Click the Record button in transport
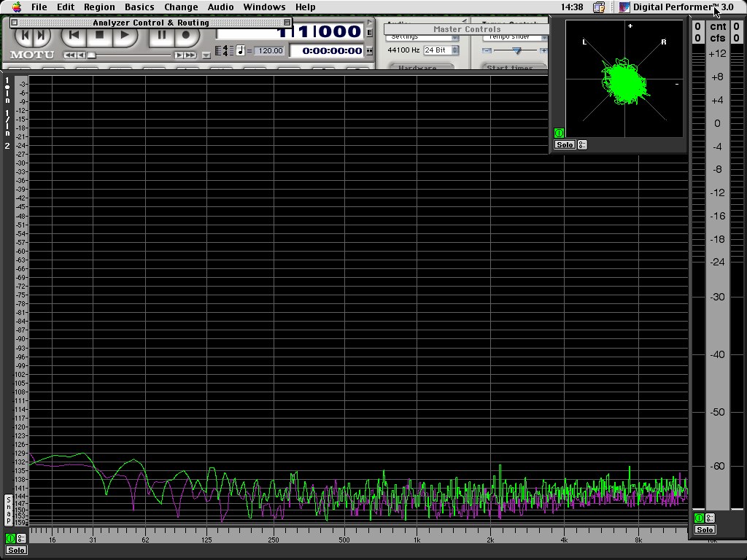The height and width of the screenshot is (560, 747). coord(186,35)
